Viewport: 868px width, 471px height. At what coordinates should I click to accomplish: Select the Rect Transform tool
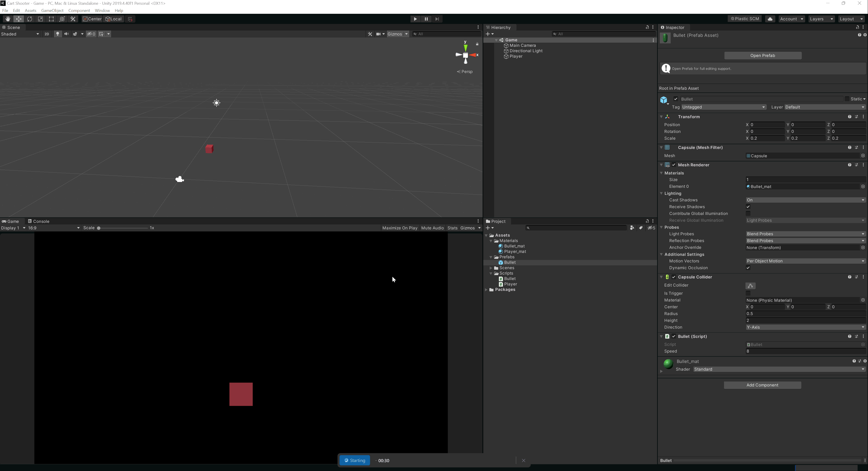point(51,19)
